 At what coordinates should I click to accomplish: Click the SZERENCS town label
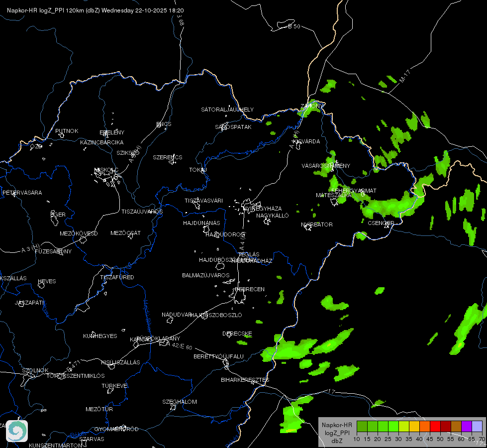click(168, 157)
